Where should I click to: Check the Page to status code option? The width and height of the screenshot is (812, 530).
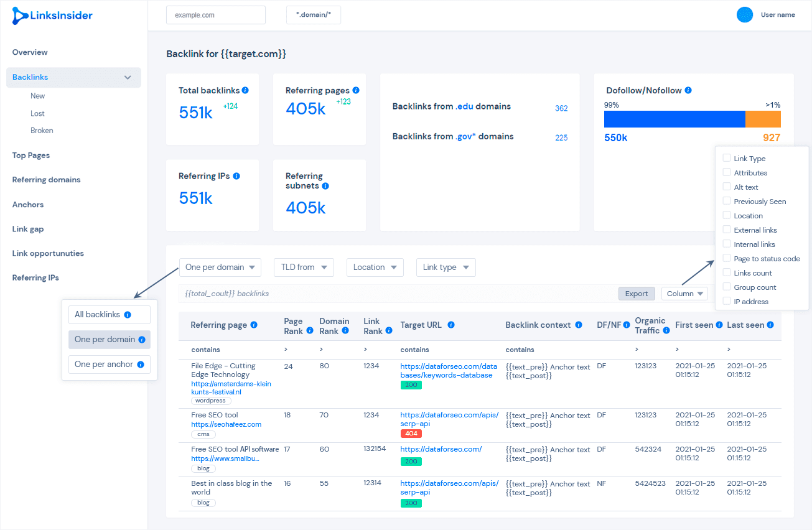(726, 258)
